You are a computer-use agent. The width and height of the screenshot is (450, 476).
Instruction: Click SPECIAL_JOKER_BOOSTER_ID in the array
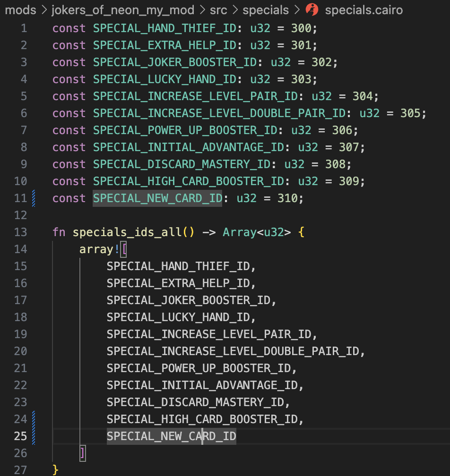coord(189,300)
